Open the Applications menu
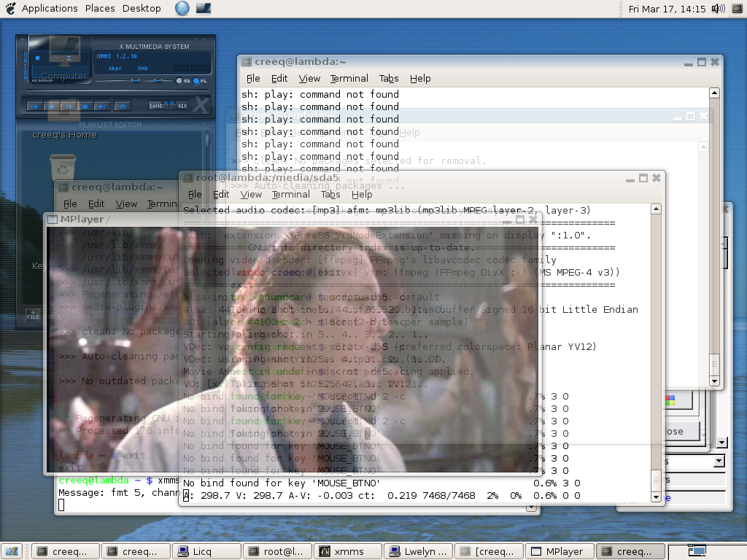The image size is (747, 560). (x=50, y=9)
